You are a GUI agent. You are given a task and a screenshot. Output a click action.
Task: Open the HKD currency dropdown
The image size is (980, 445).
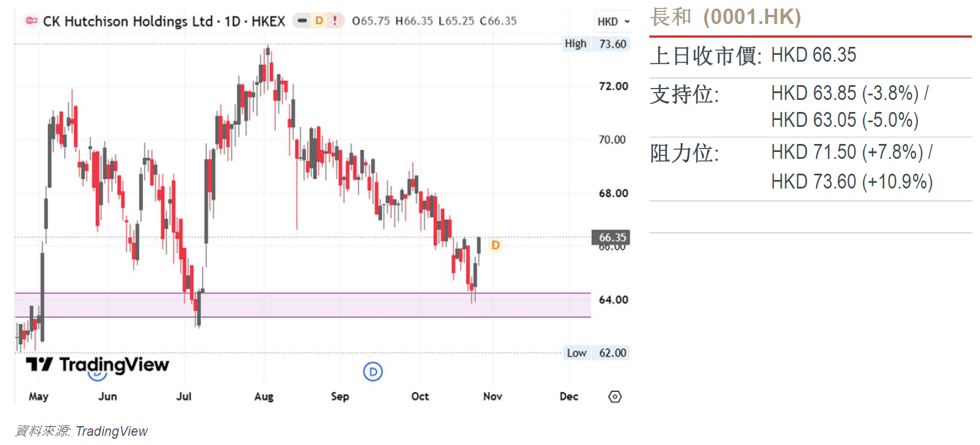point(613,22)
